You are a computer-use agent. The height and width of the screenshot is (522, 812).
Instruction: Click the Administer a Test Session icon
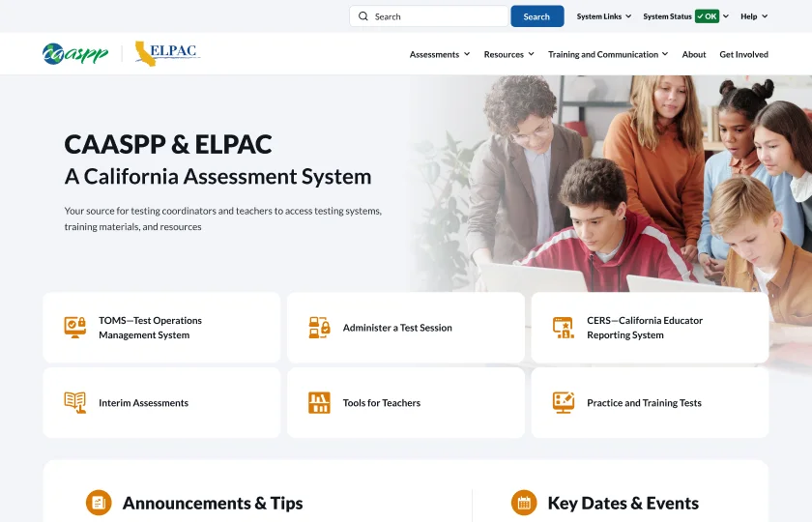319,328
